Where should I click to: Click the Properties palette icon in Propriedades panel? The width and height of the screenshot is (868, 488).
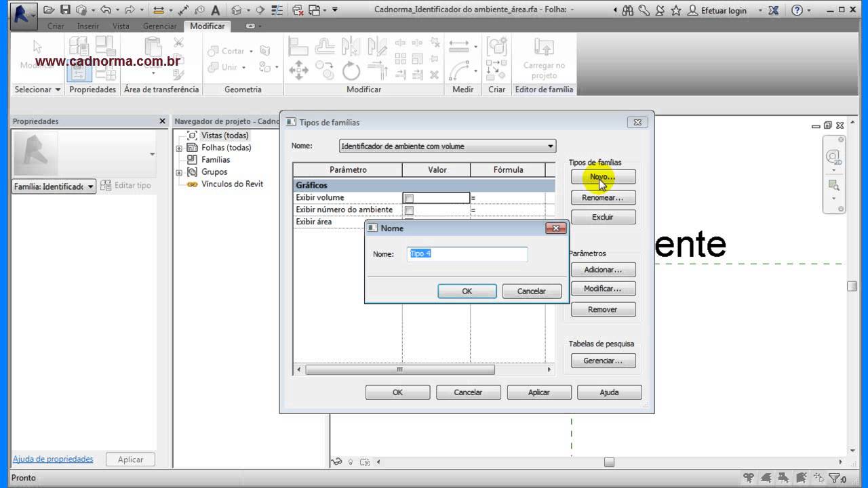79,71
